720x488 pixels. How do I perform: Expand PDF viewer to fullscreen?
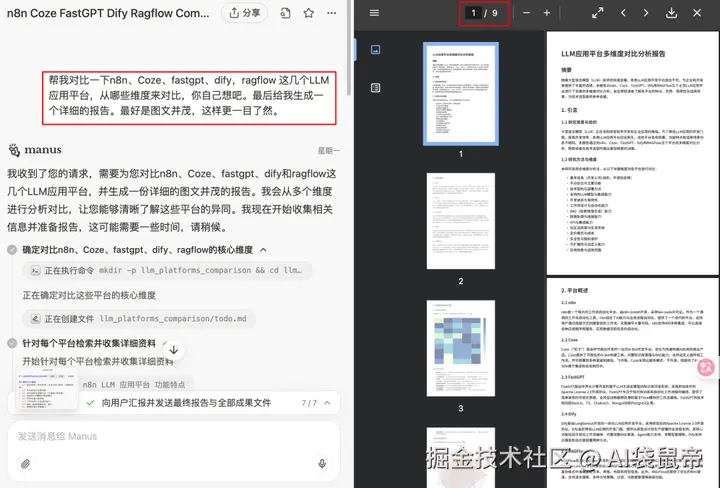[597, 13]
